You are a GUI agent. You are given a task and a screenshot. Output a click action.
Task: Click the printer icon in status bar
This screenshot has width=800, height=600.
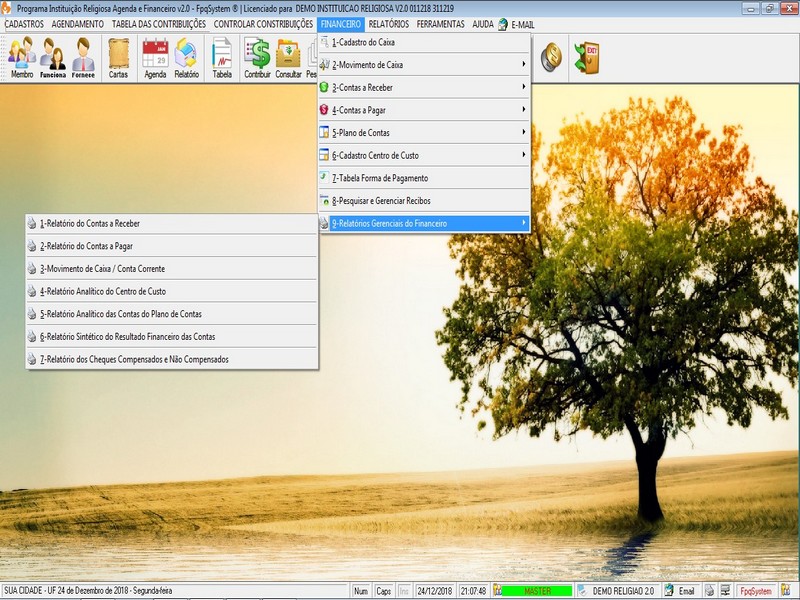pos(710,591)
